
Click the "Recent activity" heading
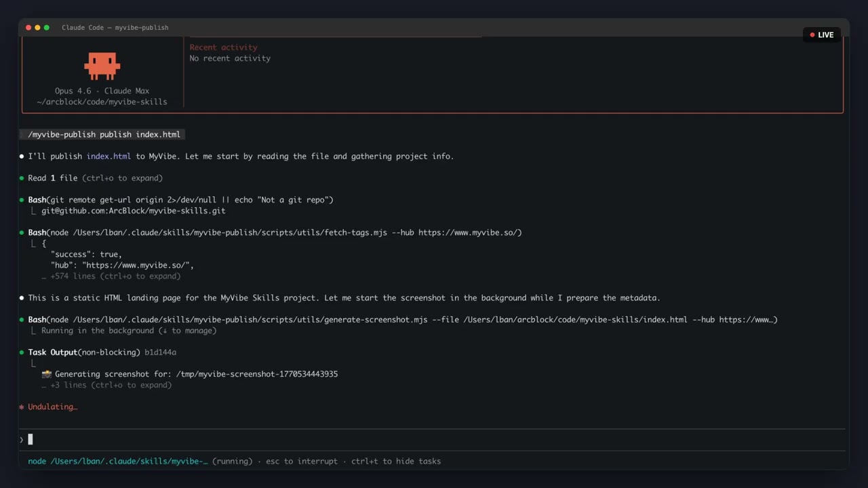click(224, 47)
